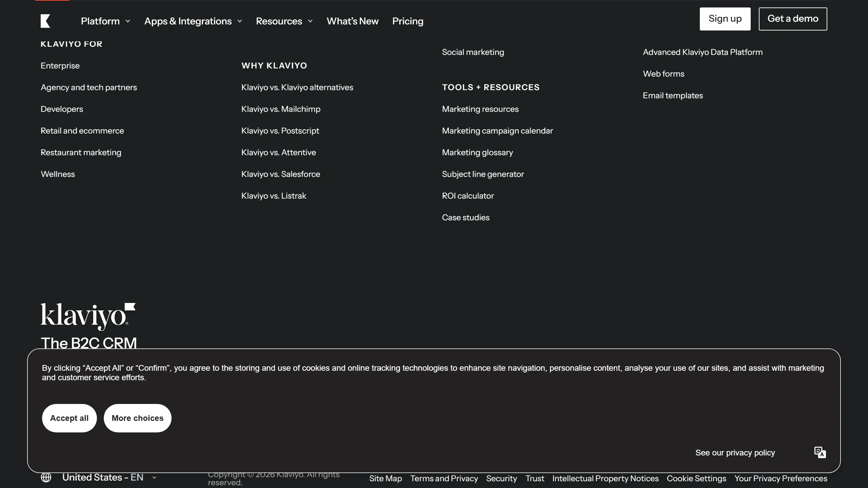Open the translate icon in cookie banner
This screenshot has width=868, height=488.
820,452
